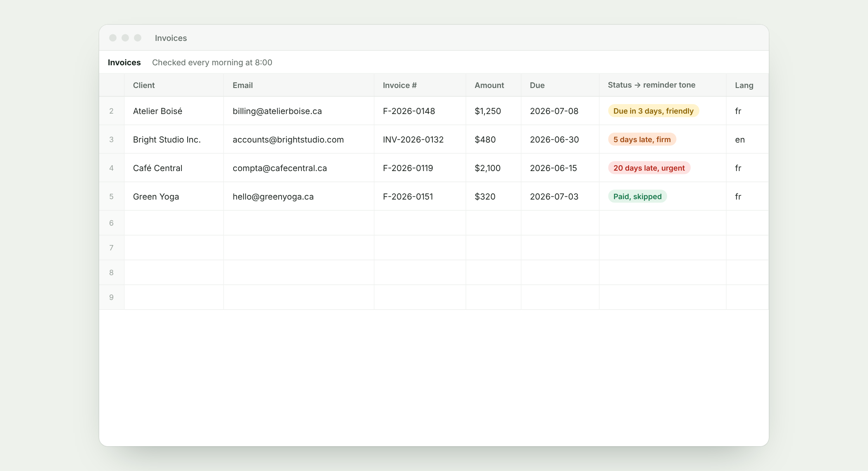This screenshot has width=868, height=471.
Task: Click email hello@greenyoga.ca
Action: 273,196
